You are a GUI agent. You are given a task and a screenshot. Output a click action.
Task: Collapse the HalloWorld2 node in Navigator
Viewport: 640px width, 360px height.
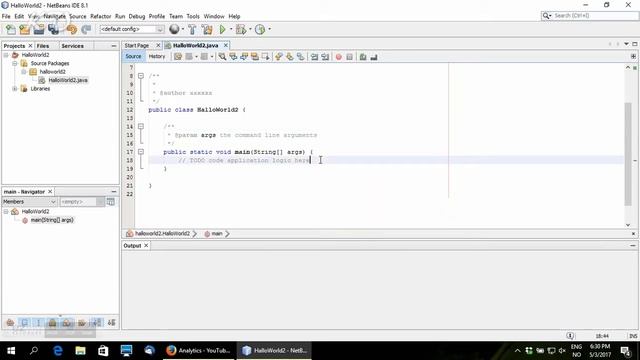tap(6, 211)
